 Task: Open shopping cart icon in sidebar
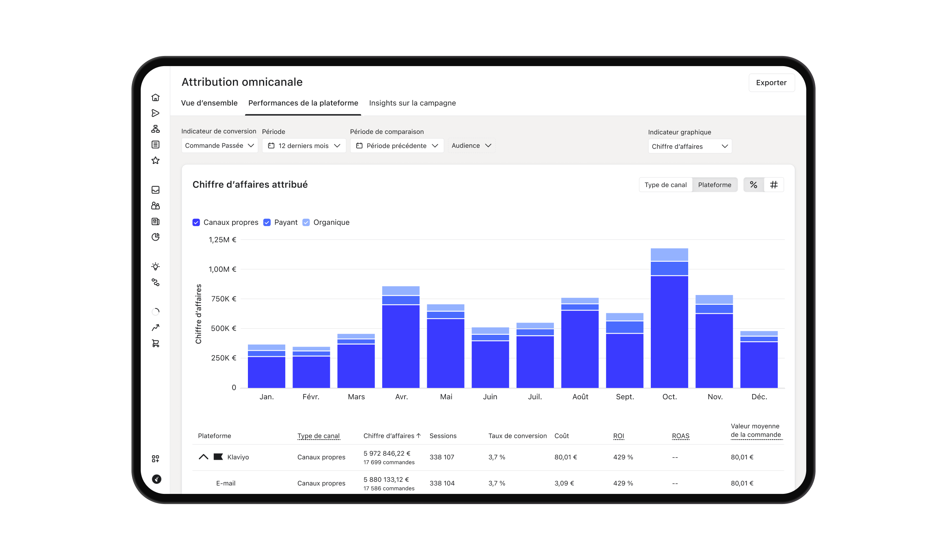tap(155, 343)
